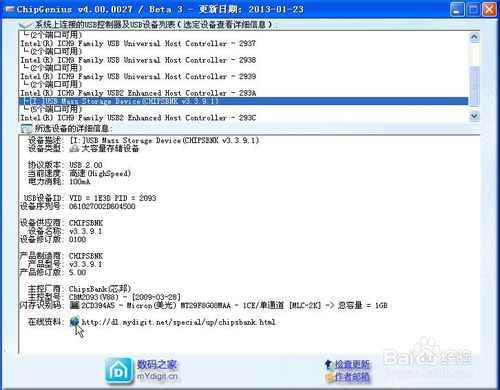Click the check update arrow icon
The image size is (500, 390).
[328, 364]
